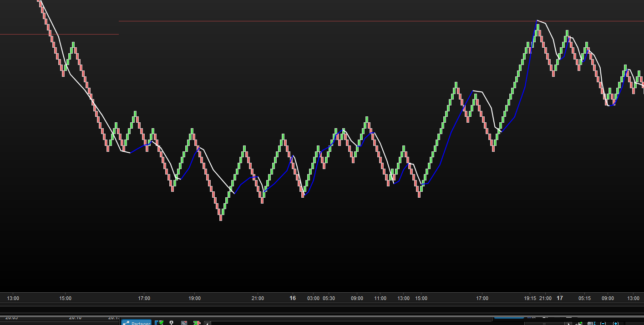The image size is (644, 325).
Task: Open the document list icon in bottom toolbar
Action: coord(184,323)
